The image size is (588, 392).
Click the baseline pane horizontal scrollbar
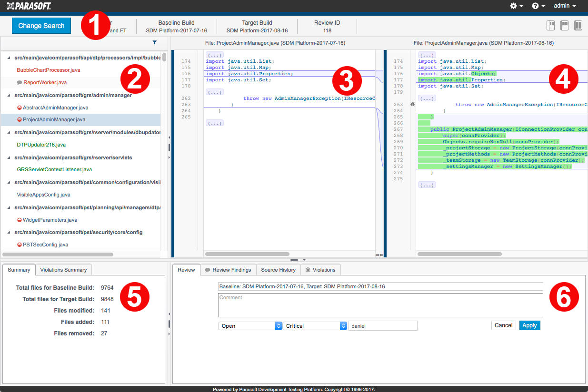(x=248, y=255)
